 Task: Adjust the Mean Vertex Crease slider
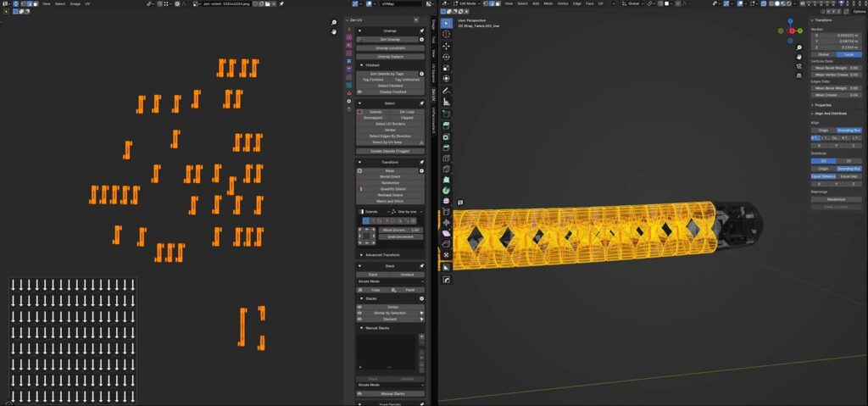click(x=836, y=75)
